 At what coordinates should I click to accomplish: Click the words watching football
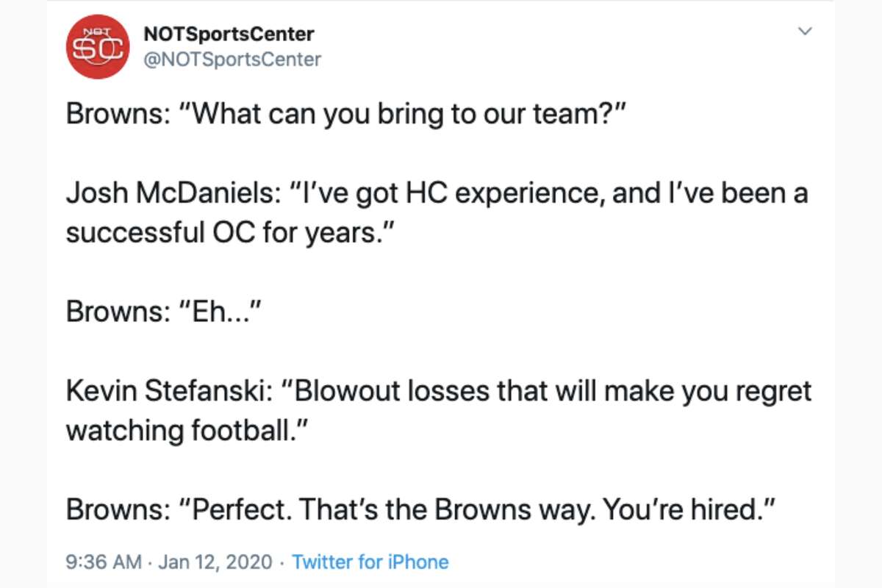pyautogui.click(x=184, y=430)
